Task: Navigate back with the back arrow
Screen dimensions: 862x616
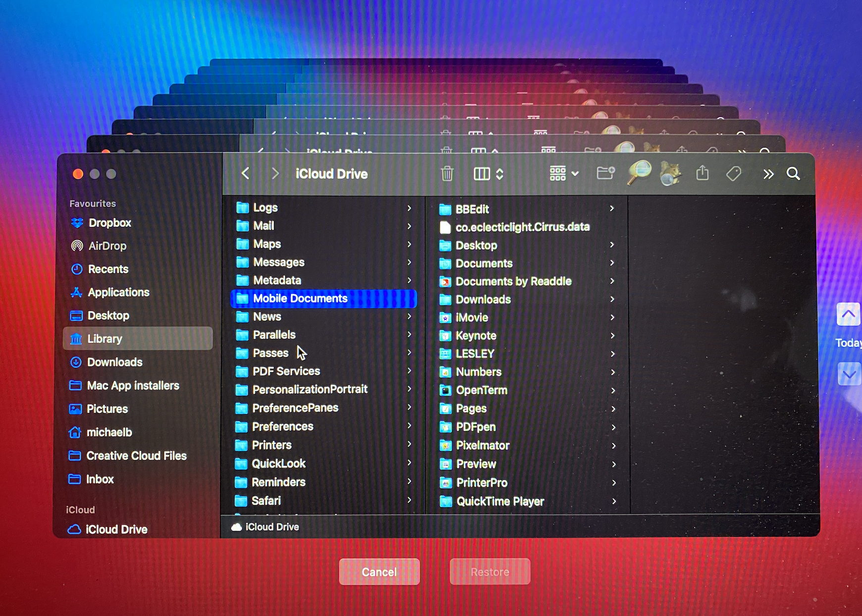Action: [245, 173]
